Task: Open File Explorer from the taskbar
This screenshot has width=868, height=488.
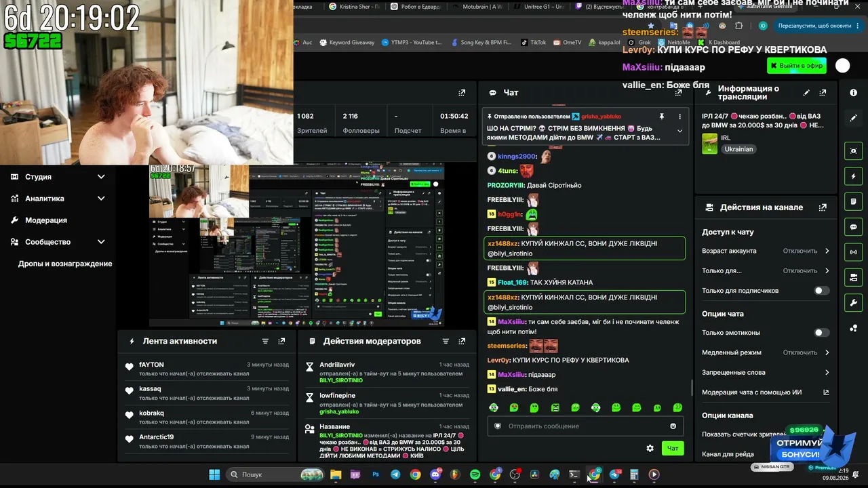Action: 336,475
